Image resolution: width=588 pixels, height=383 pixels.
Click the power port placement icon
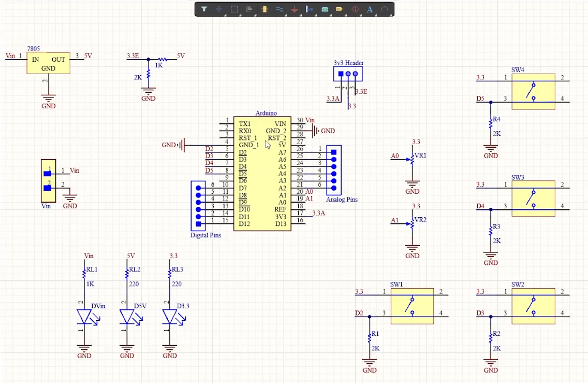[294, 9]
